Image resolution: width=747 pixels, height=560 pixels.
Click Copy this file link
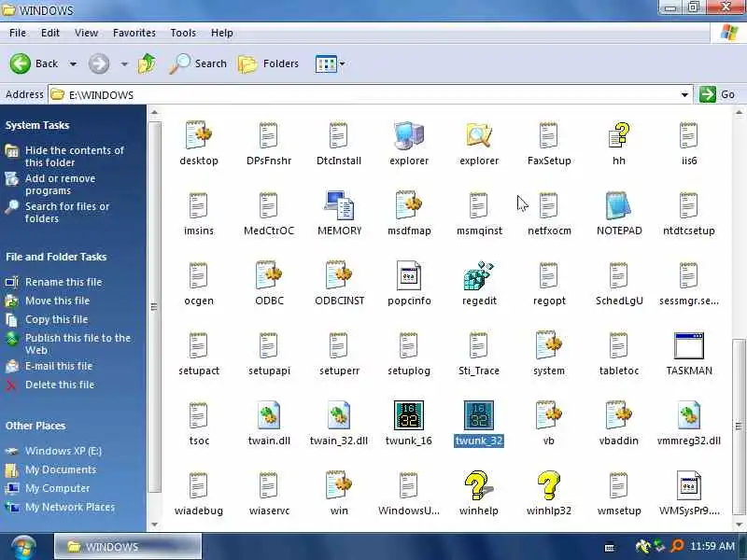coord(56,319)
